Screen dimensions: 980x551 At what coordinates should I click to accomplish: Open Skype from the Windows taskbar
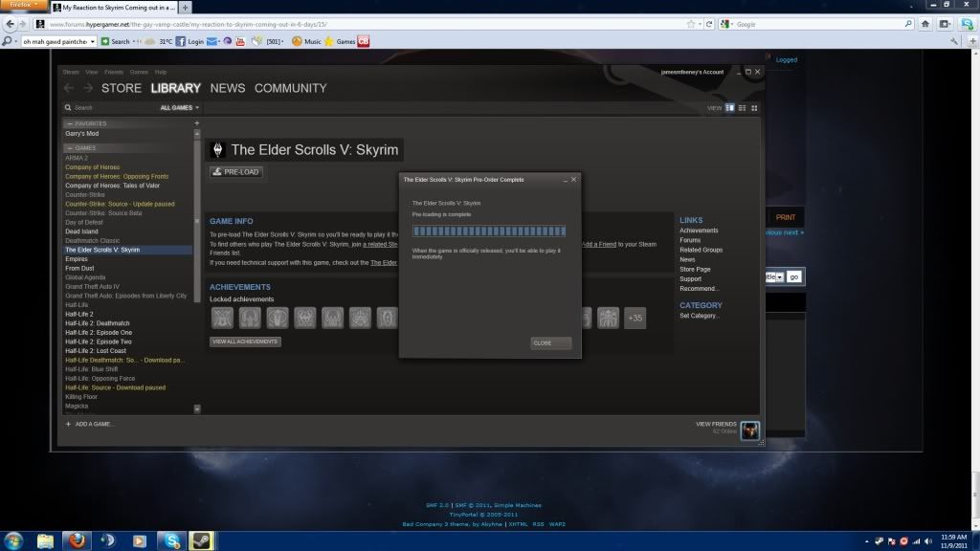tap(171, 540)
